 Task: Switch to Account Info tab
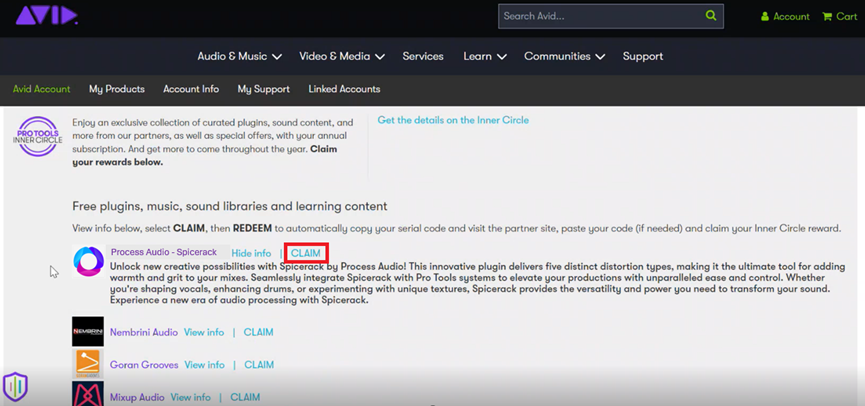pyautogui.click(x=191, y=89)
